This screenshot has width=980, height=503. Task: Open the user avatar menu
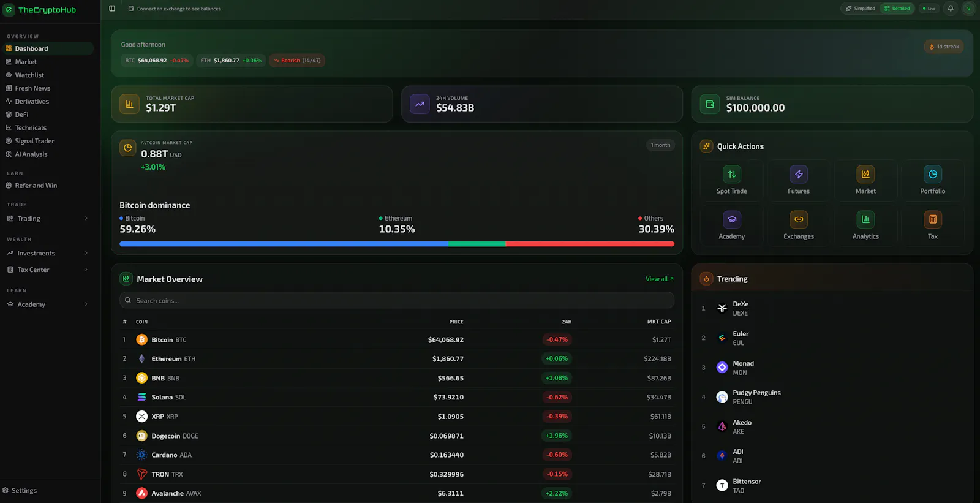click(x=968, y=9)
